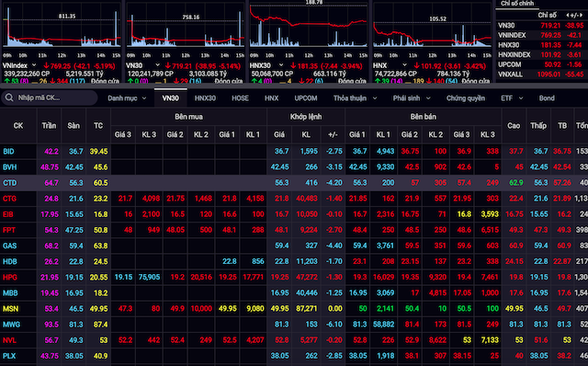The width and height of the screenshot is (588, 366).
Task: Open stock symbol CTD
Action: (10, 183)
